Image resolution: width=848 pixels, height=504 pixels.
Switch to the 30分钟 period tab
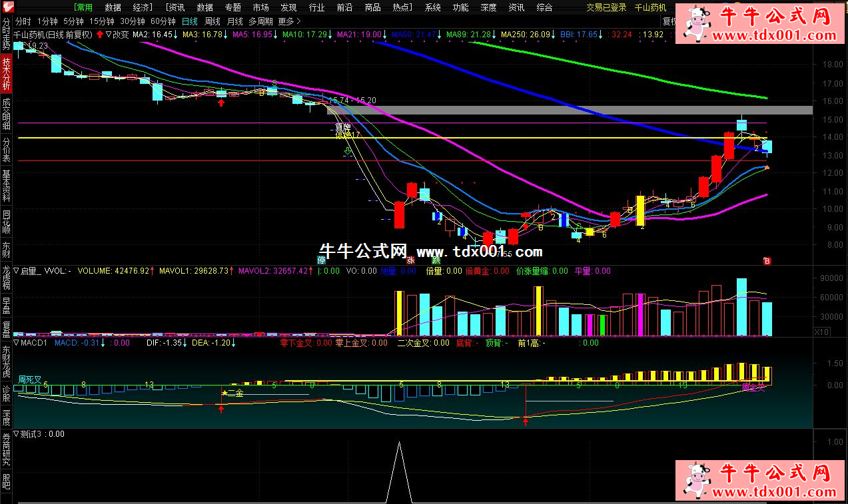pyautogui.click(x=133, y=21)
